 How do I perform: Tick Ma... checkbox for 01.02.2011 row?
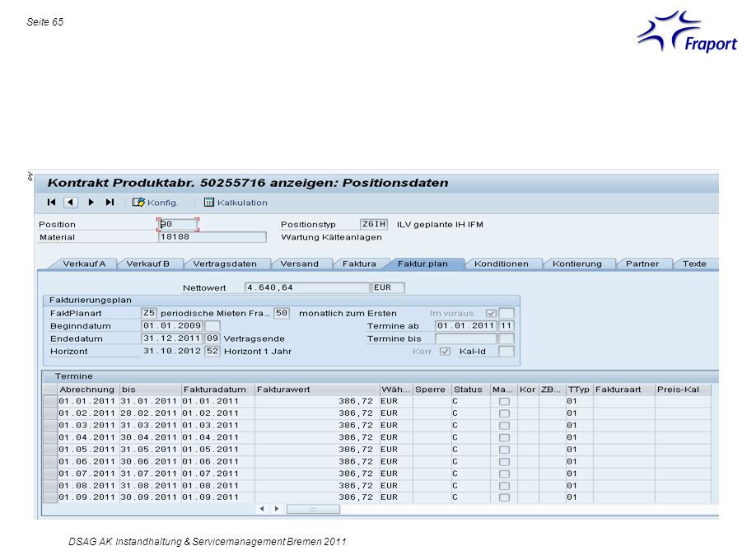point(504,413)
